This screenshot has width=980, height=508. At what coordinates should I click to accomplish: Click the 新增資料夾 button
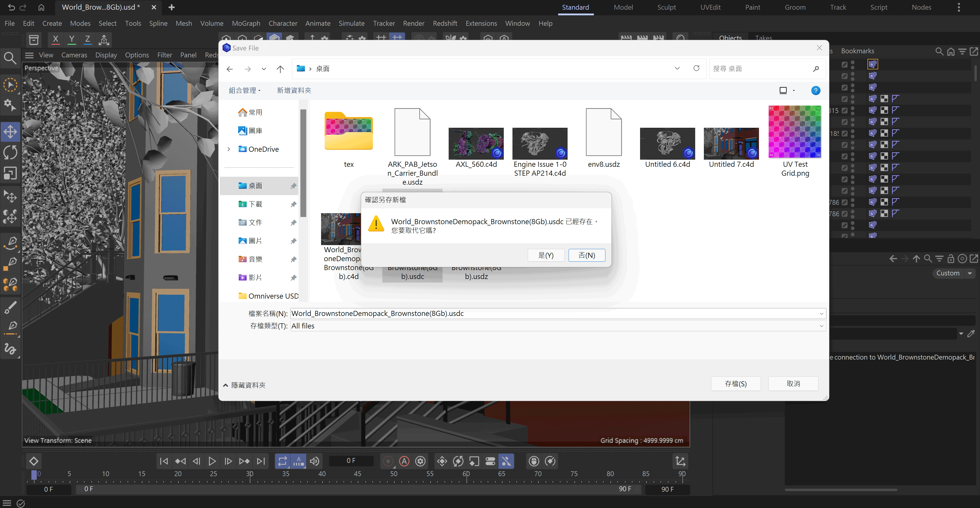click(x=294, y=91)
